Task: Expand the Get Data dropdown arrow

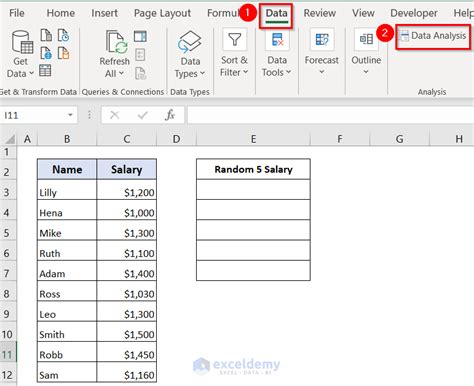Action: 31,73
